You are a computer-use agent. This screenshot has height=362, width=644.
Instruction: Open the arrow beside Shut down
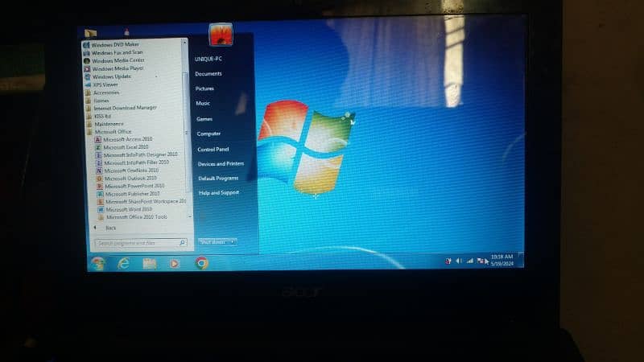pyautogui.click(x=233, y=241)
